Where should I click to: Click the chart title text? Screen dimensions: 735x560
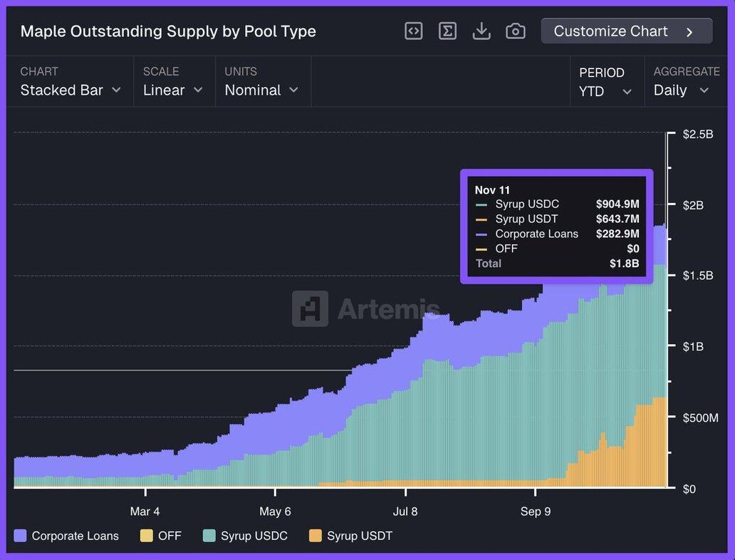coord(168,31)
